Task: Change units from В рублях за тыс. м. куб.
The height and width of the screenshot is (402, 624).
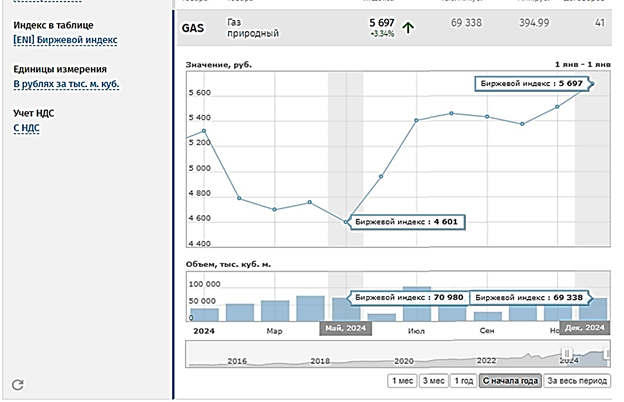Action: 66,84
